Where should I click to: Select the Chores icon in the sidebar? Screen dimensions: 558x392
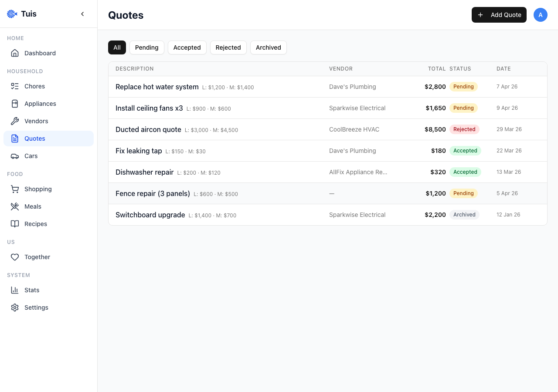[15, 86]
